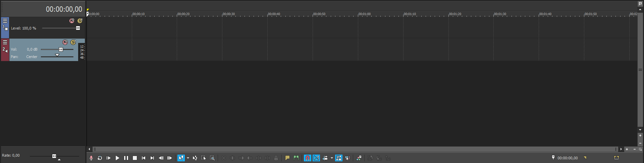Click the small box icon at the top-right corner
The image size is (644, 163).
click(x=640, y=4)
